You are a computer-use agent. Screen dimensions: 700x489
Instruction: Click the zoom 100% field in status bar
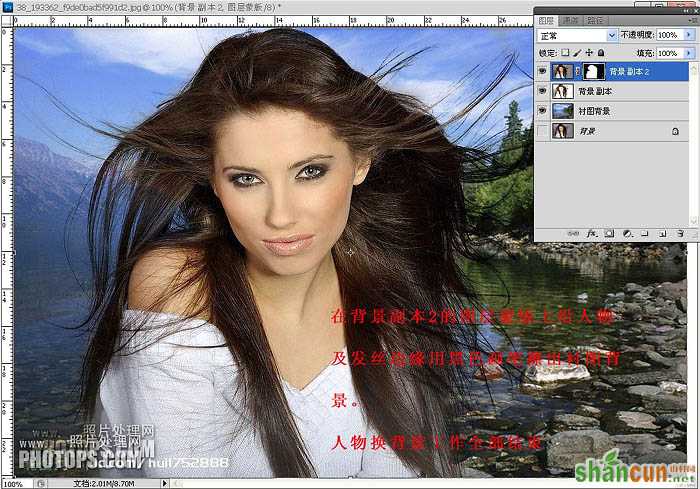click(16, 484)
